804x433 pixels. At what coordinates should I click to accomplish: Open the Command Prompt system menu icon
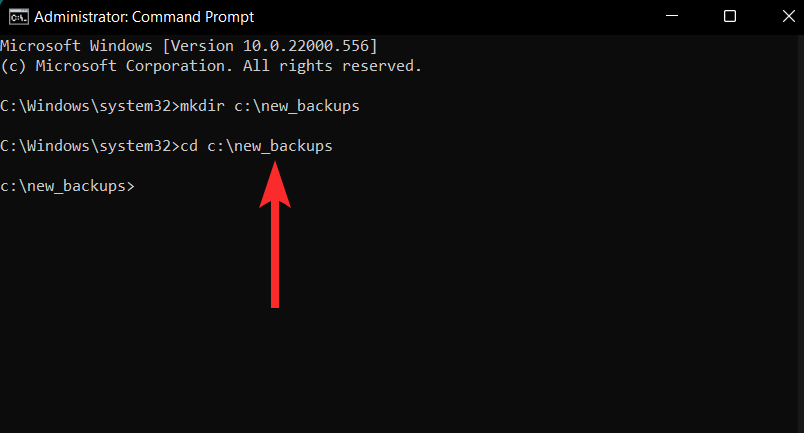[18, 16]
